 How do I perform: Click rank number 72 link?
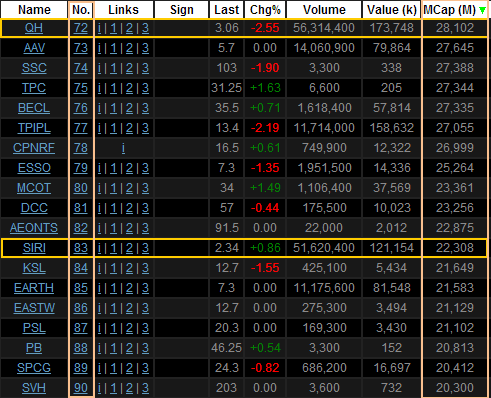(x=81, y=28)
